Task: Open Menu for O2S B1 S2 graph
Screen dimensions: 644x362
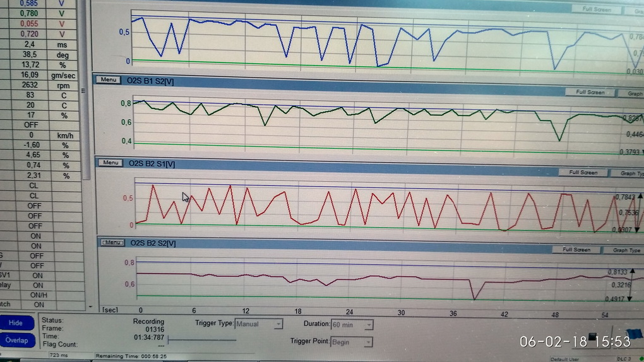Action: point(107,79)
